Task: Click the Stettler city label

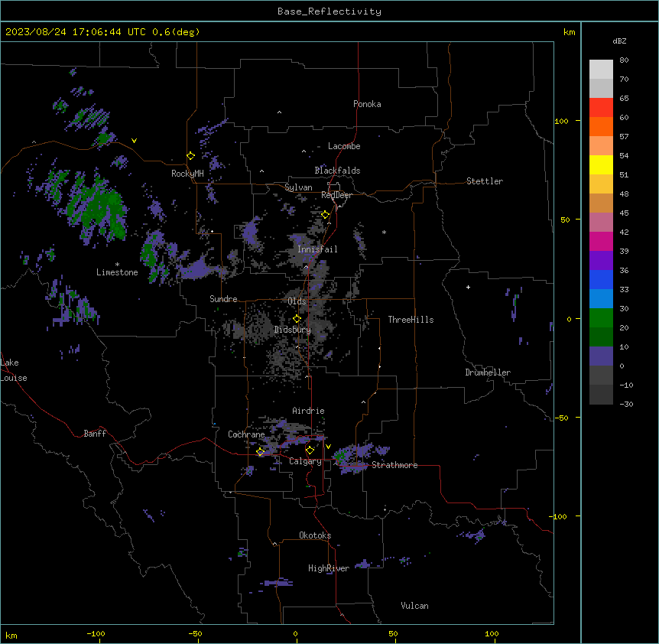Action: coord(485,181)
